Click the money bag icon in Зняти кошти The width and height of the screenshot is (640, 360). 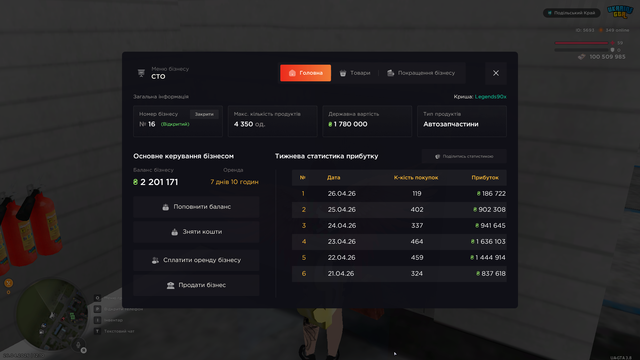pyautogui.click(x=174, y=232)
